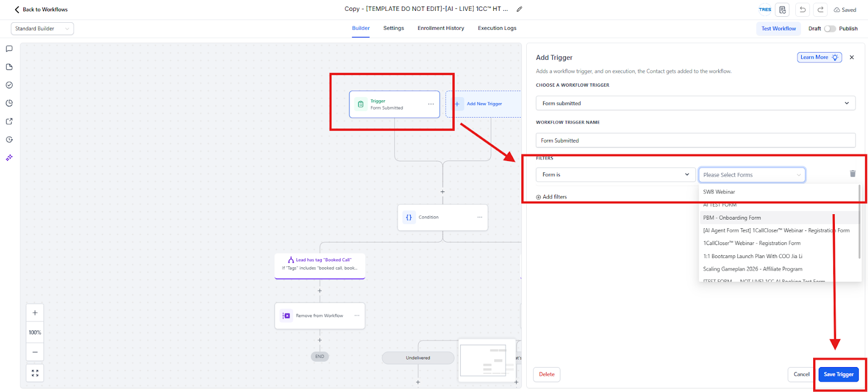Click the green trigger form icon
Viewport: 868px width, 392px height.
(361, 104)
